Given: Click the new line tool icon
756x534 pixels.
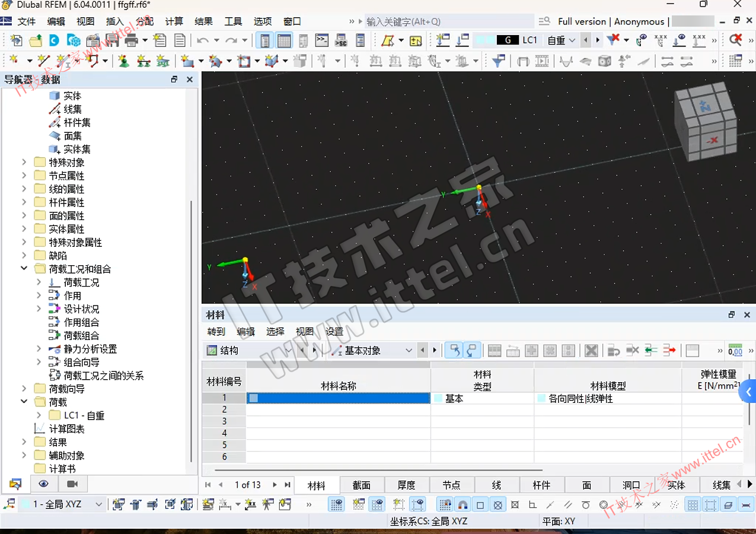Looking at the screenshot, I should (44, 61).
